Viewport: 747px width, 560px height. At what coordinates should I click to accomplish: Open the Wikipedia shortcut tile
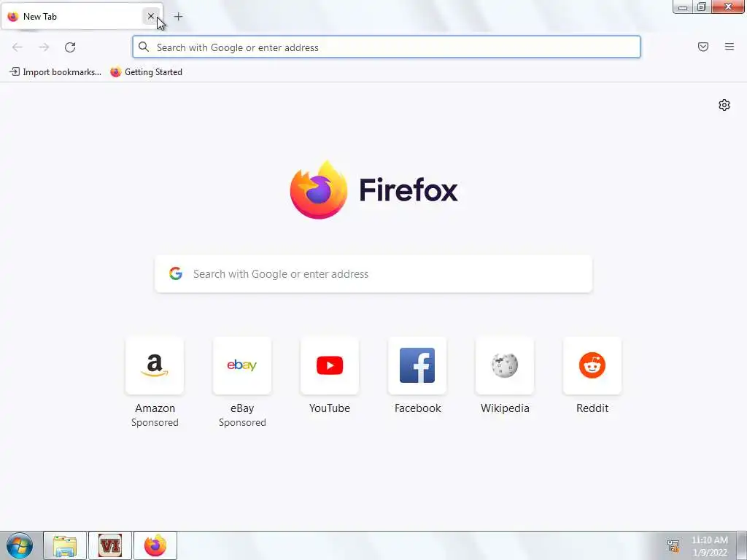[505, 366]
